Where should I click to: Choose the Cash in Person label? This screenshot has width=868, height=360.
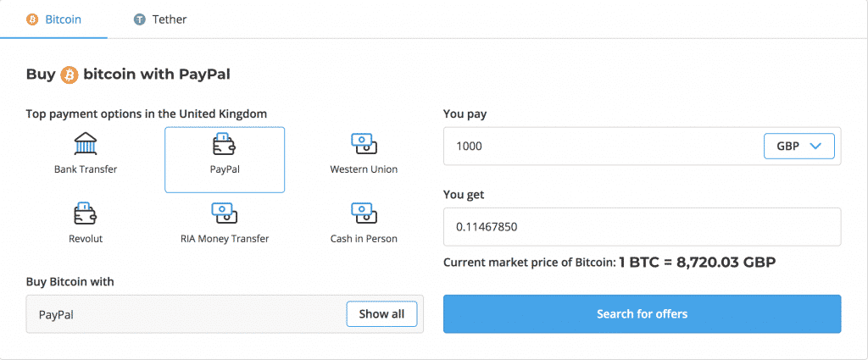point(364,239)
